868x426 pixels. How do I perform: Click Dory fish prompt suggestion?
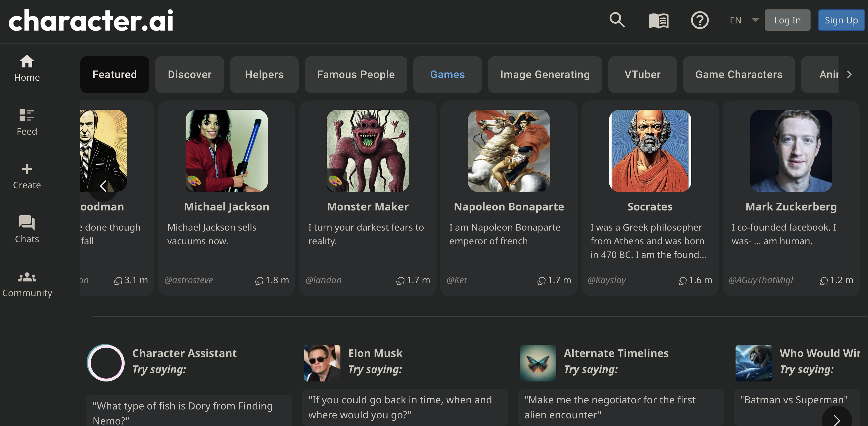(x=189, y=411)
